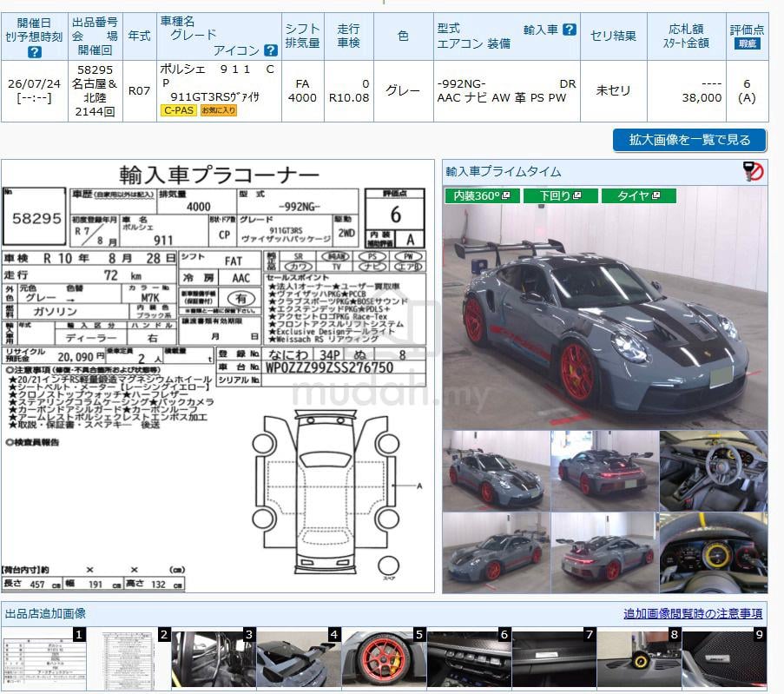Click the crossed-out key icon
Image resolution: width=784 pixels, height=694 pixels.
click(754, 171)
